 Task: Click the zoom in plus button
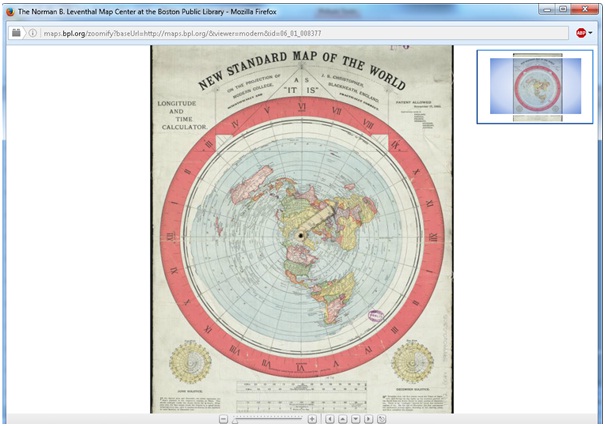[x=312, y=419]
